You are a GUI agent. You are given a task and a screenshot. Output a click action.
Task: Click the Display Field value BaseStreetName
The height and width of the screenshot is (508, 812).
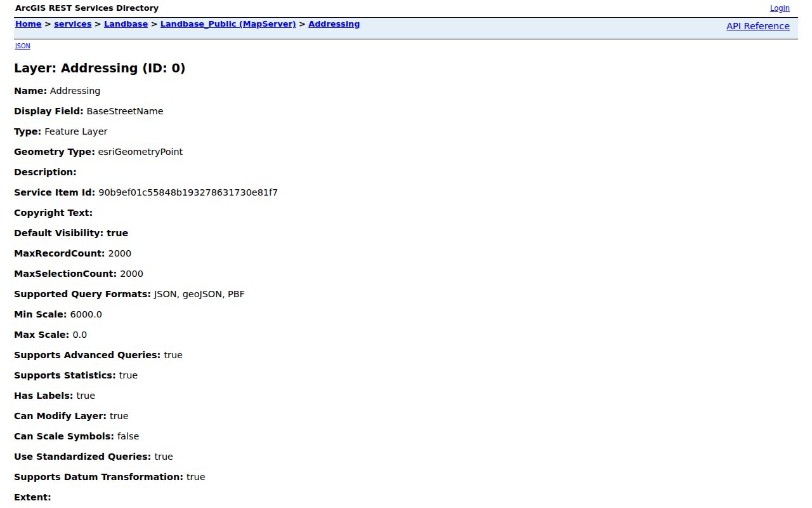click(x=125, y=111)
